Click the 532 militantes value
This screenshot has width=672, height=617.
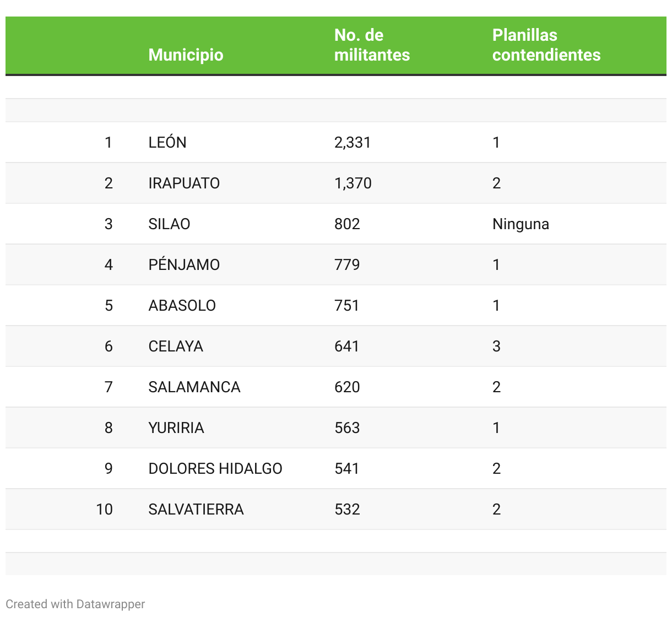(x=347, y=509)
